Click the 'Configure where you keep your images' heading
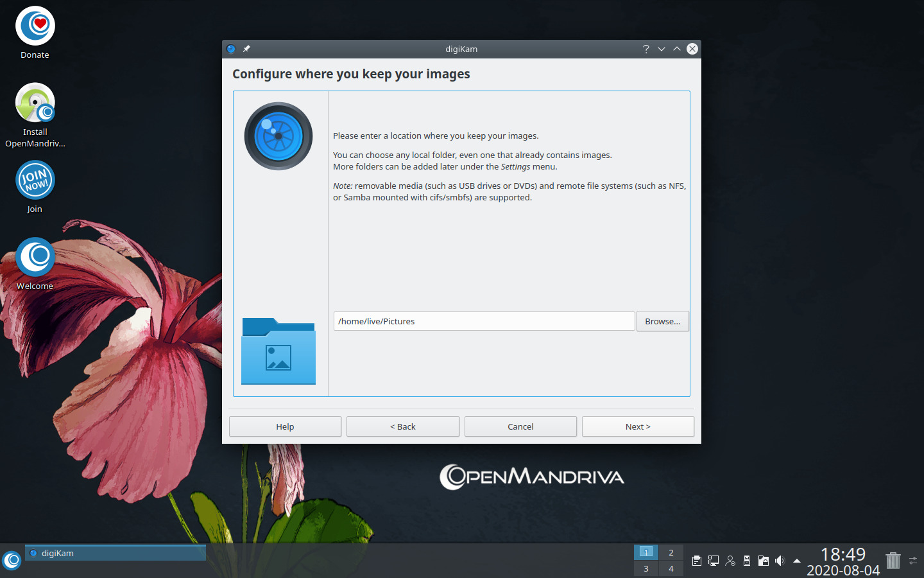The height and width of the screenshot is (578, 924). click(351, 74)
